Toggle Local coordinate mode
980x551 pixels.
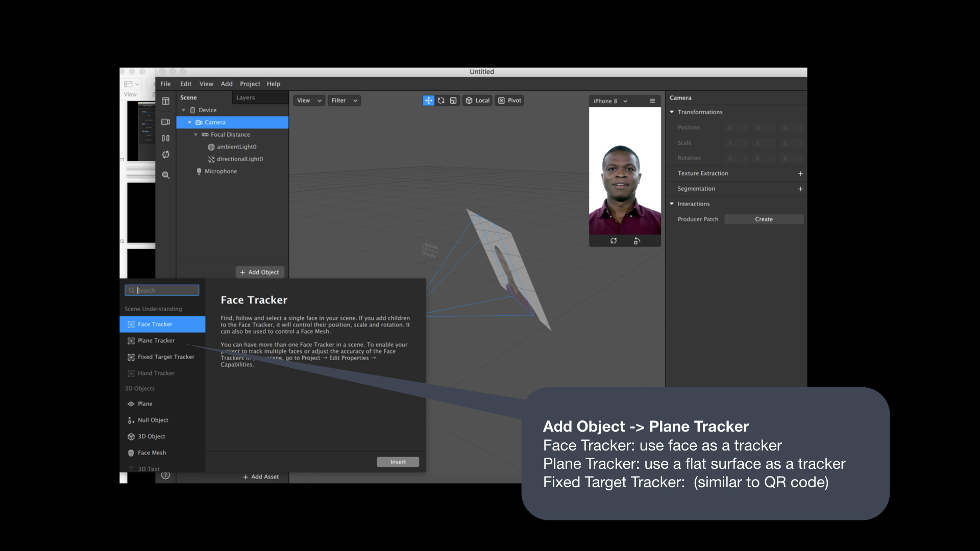click(478, 101)
